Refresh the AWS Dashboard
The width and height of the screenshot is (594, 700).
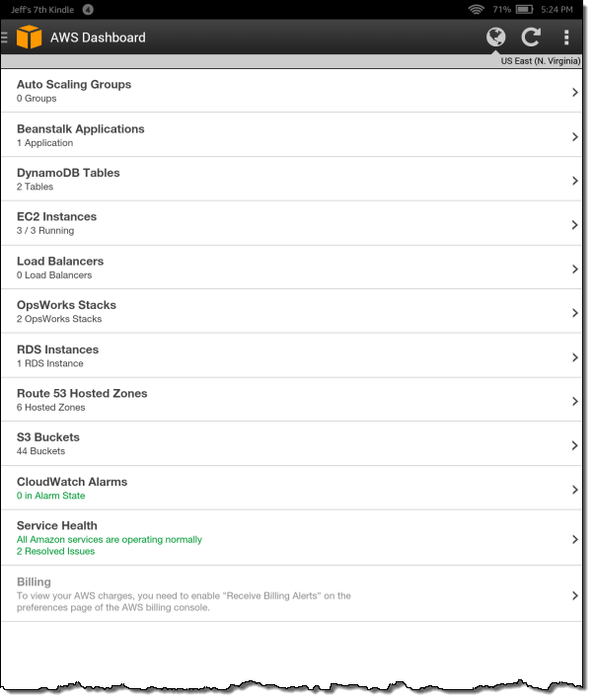coord(531,38)
